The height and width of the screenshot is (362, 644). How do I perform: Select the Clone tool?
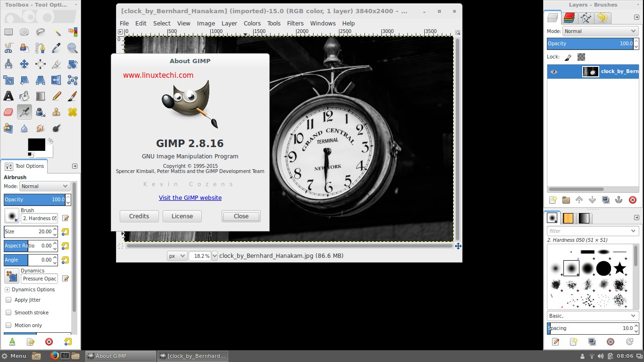[x=56, y=112]
